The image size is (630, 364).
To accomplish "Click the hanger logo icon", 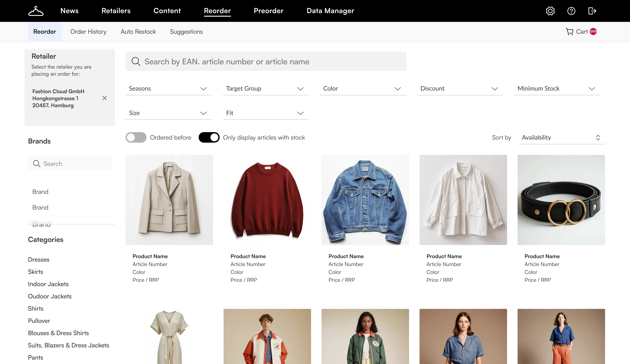I will (36, 11).
